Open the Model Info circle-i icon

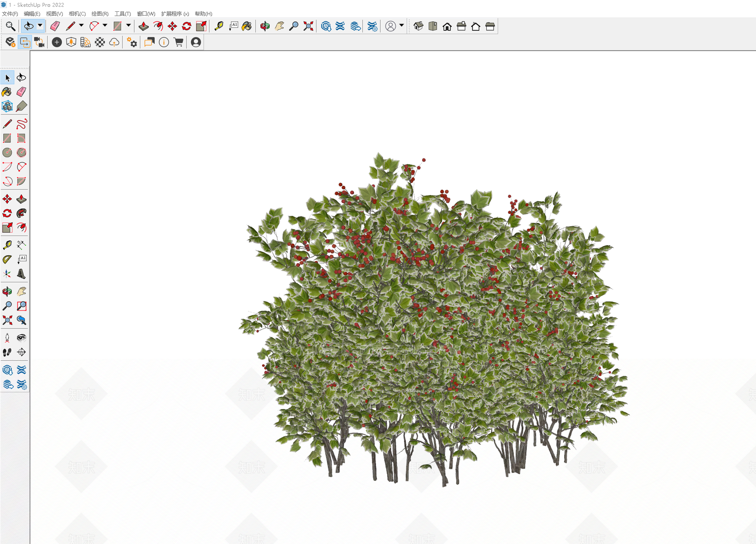pos(164,43)
